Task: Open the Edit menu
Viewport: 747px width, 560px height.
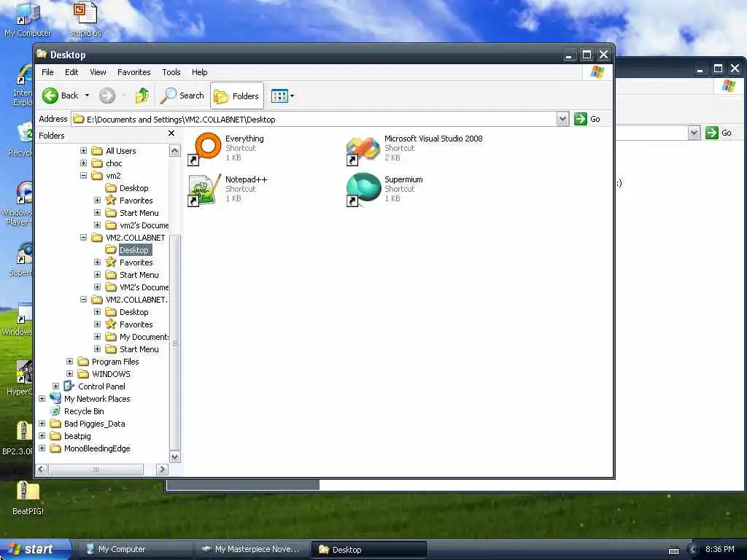Action: pos(71,72)
